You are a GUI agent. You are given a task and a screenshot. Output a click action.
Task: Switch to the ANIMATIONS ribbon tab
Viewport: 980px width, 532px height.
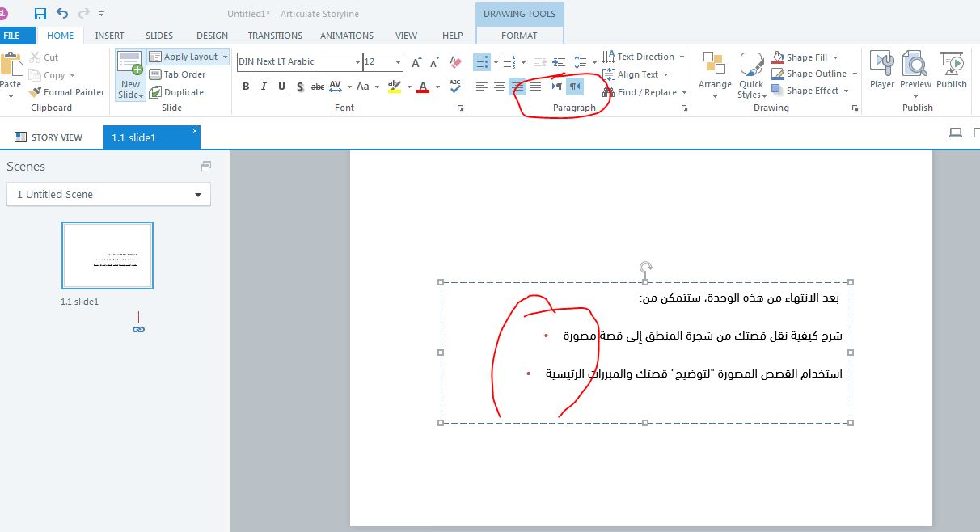(347, 36)
